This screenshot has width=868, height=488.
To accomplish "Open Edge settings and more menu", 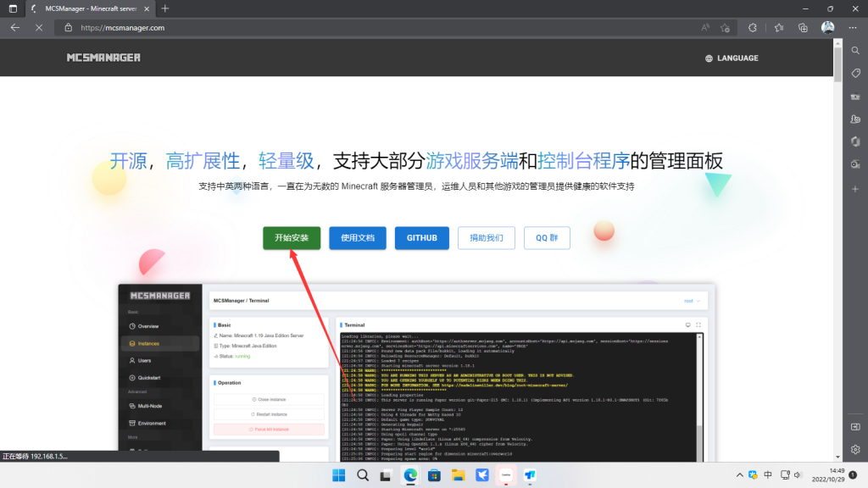I will click(853, 28).
